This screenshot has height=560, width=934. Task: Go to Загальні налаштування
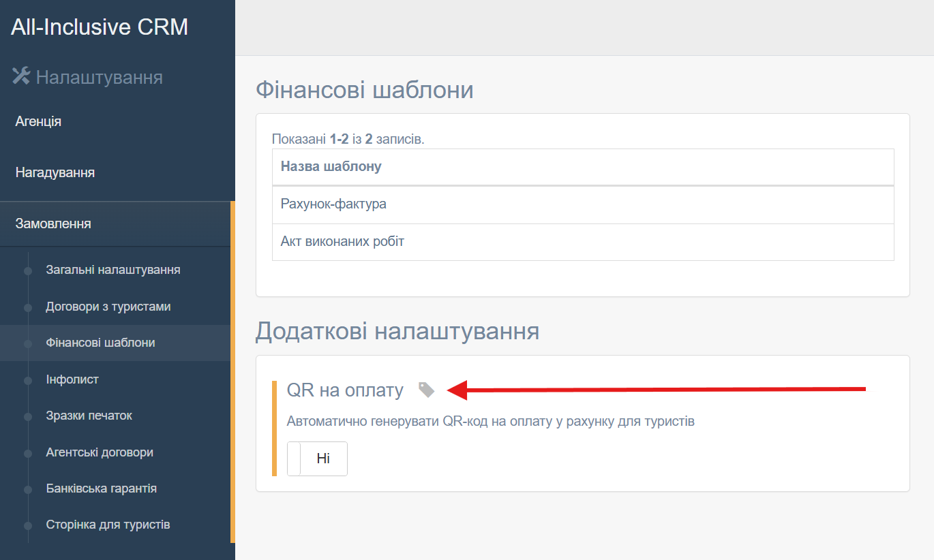coord(113,270)
